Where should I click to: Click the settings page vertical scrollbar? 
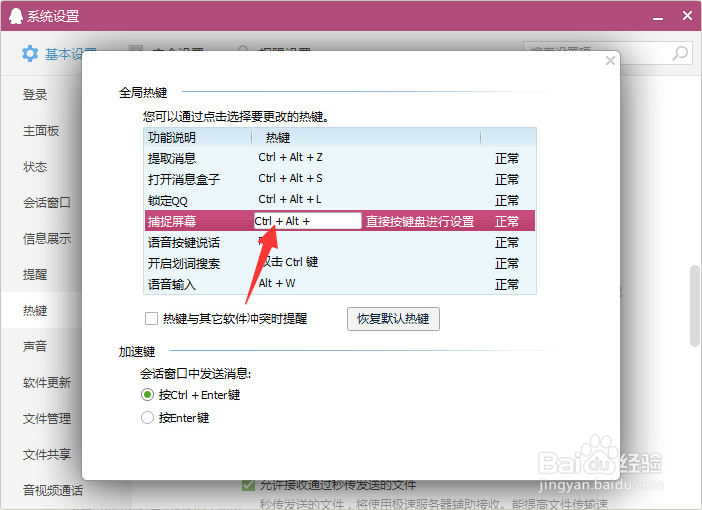point(694,306)
